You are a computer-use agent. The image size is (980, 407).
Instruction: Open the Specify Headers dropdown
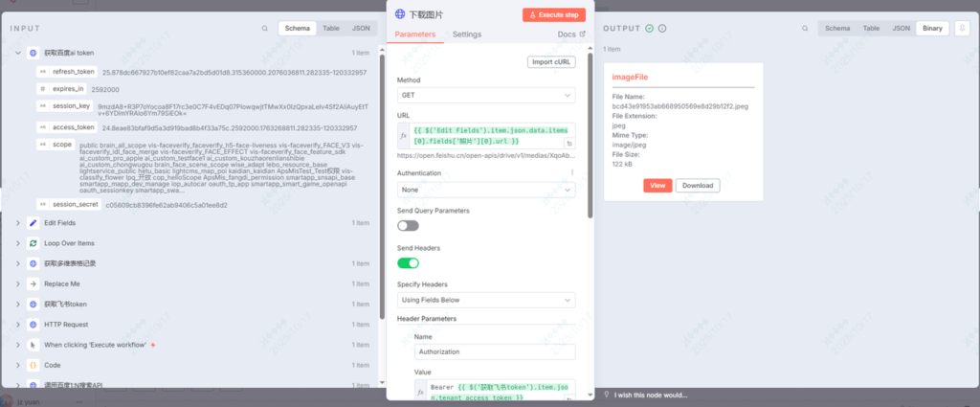(485, 300)
